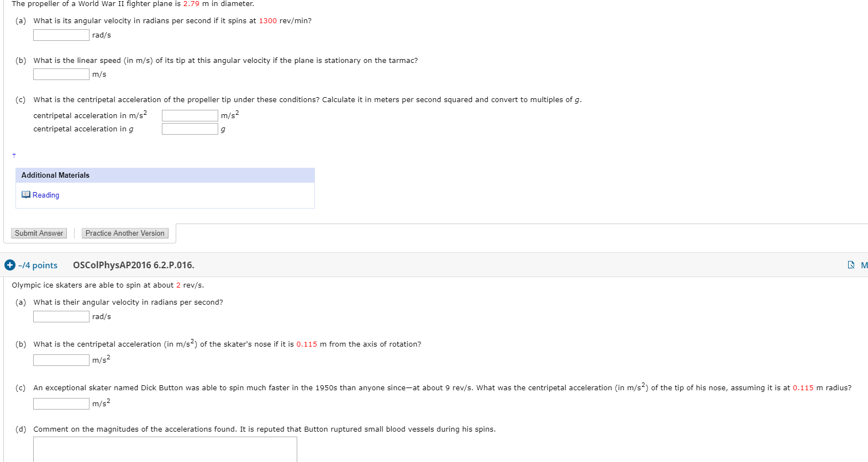The width and height of the screenshot is (868, 462).
Task: Focus centripetal acceleration in g field
Action: pyautogui.click(x=190, y=129)
